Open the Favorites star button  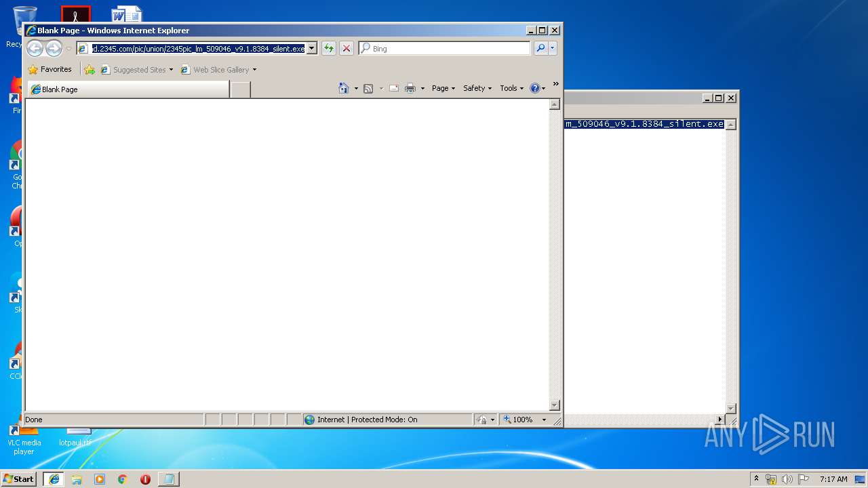pyautogui.click(x=50, y=69)
